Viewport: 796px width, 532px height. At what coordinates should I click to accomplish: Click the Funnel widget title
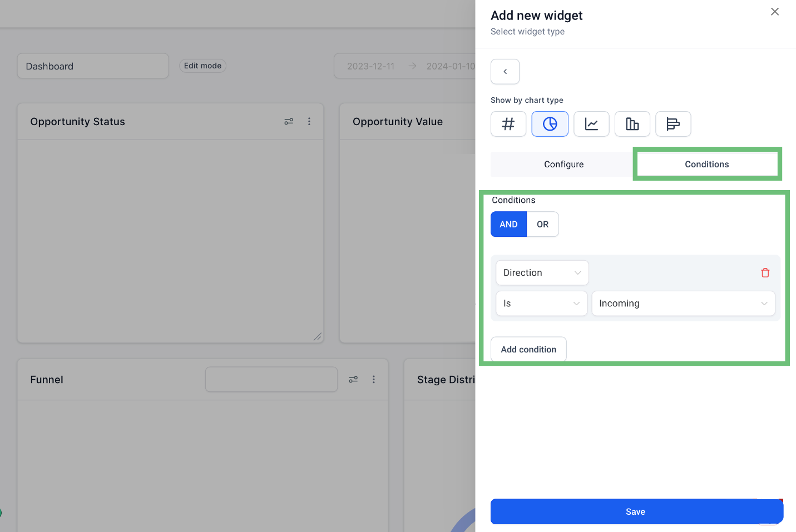point(47,380)
